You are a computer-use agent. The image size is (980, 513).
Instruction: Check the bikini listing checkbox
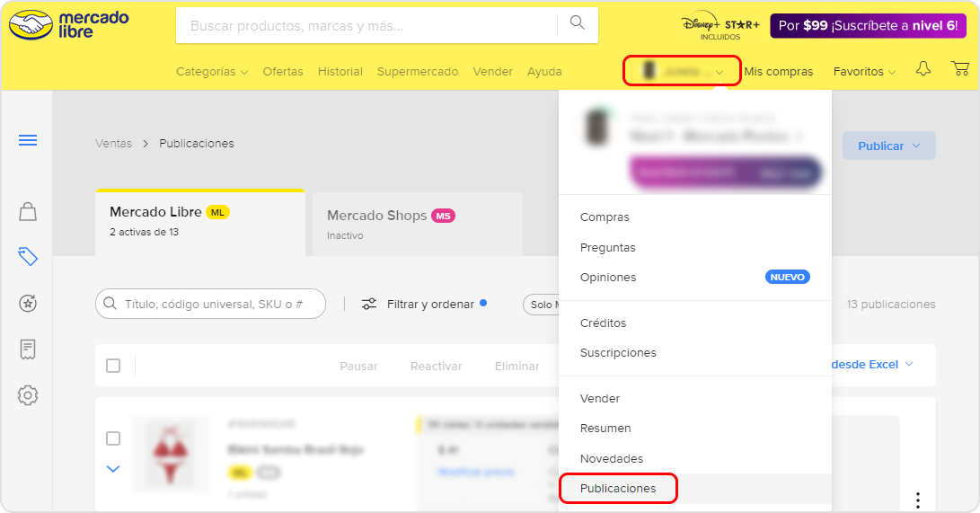(x=113, y=438)
